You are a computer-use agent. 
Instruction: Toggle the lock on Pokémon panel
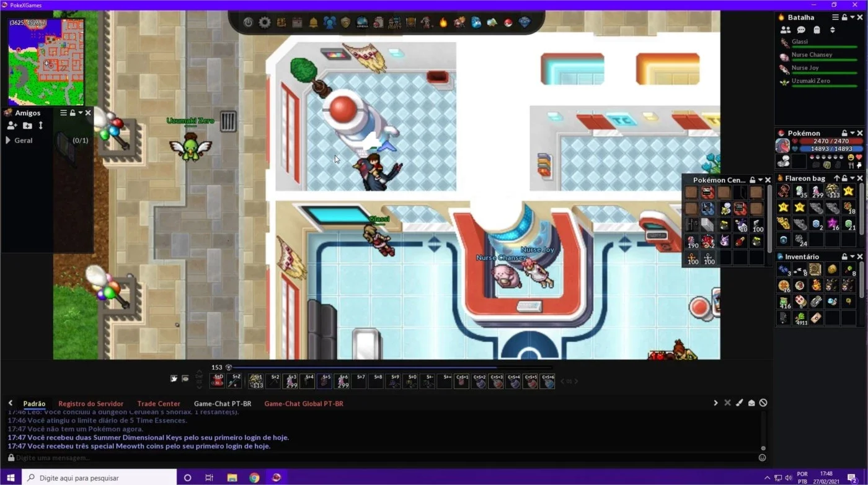tap(844, 133)
